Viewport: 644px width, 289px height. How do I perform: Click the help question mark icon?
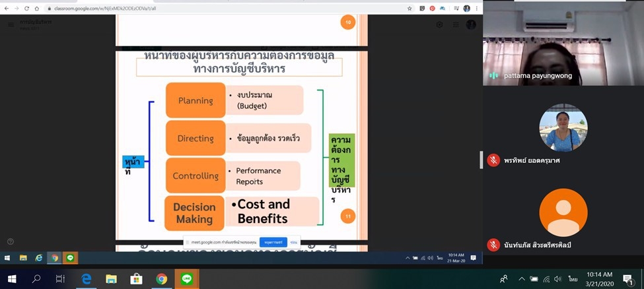click(10, 242)
